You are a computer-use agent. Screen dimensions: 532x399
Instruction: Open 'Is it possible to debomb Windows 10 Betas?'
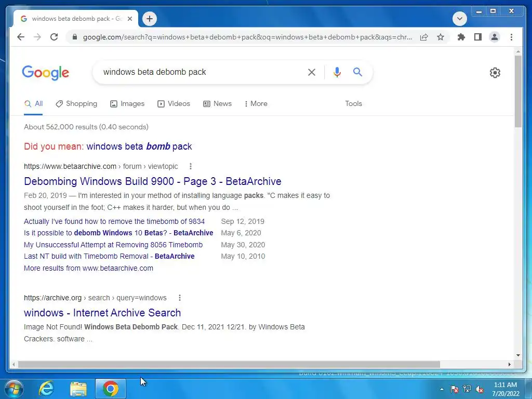tap(118, 233)
